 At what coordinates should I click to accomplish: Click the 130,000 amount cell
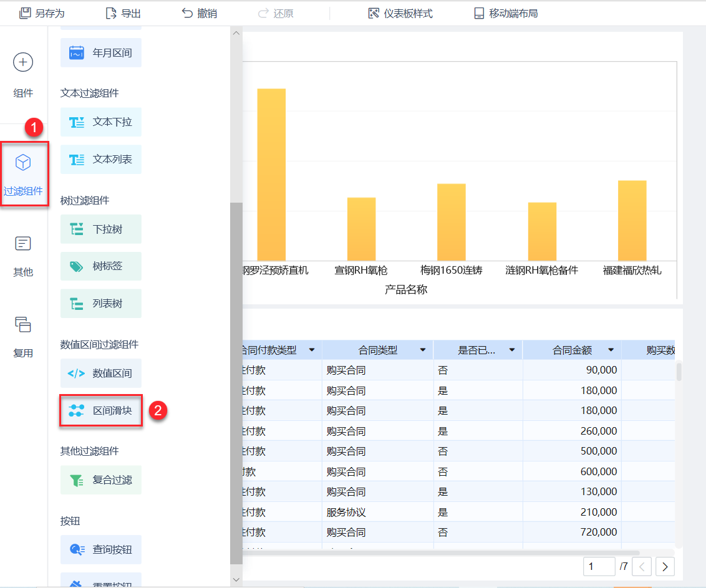point(572,491)
